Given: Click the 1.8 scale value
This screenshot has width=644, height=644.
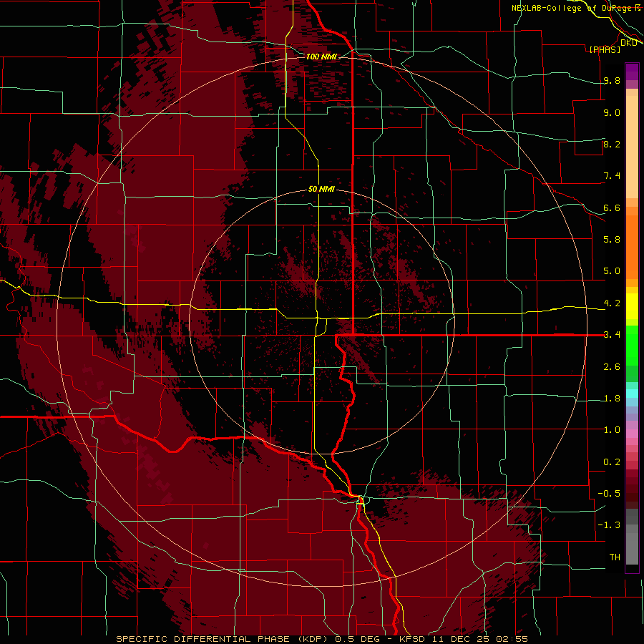Looking at the screenshot, I should click(612, 398).
